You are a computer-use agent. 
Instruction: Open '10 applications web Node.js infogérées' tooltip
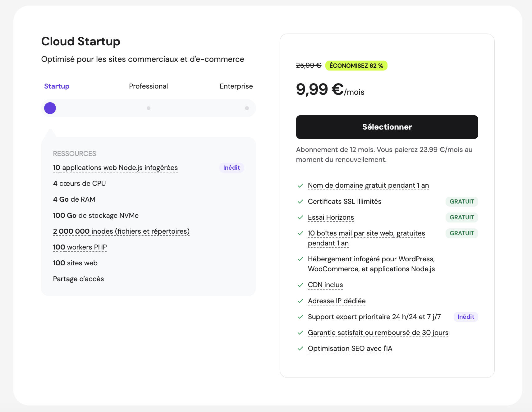[x=115, y=168]
